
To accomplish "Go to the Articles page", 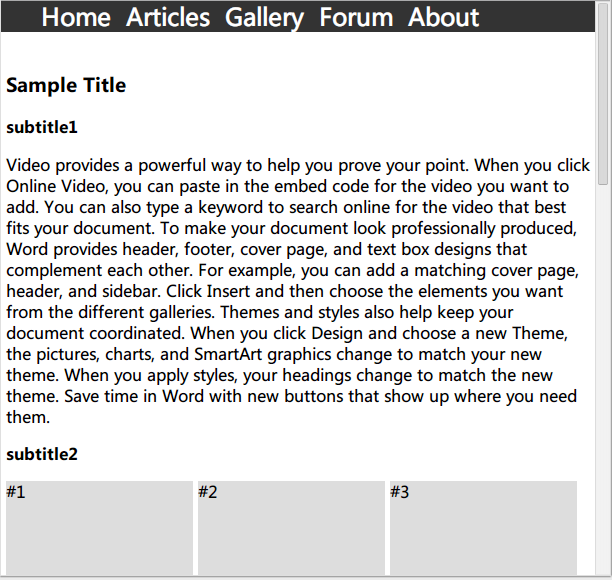I will [x=168, y=17].
